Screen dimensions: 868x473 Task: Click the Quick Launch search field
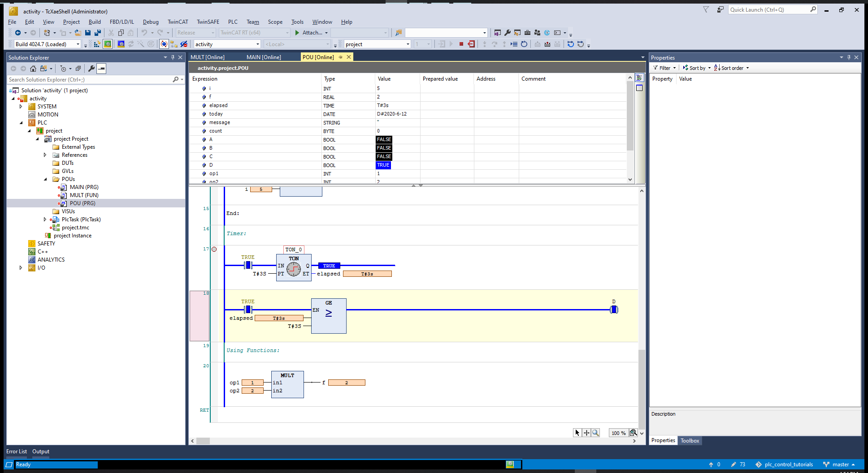coord(769,10)
